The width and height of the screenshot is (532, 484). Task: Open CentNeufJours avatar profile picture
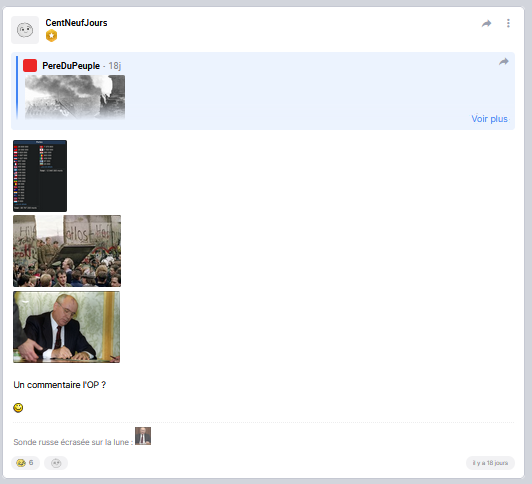tap(25, 30)
